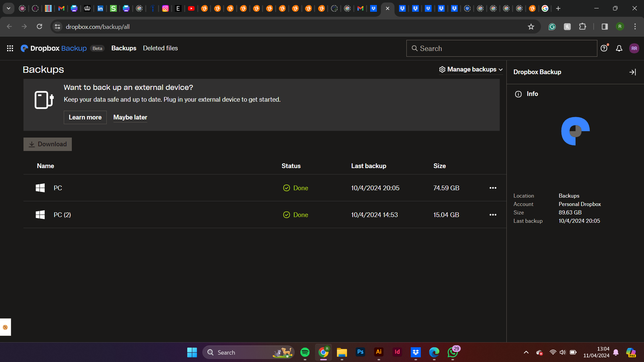Click the Info icon in side panel
This screenshot has width=644, height=362.
(518, 94)
